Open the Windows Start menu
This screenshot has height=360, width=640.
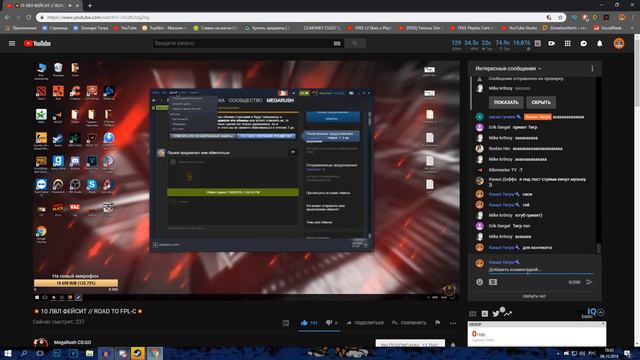(8, 353)
